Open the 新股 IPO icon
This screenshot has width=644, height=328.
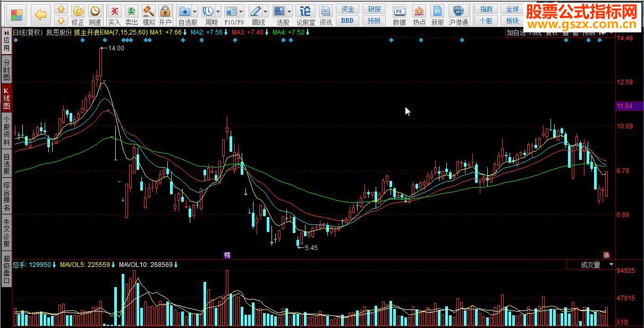click(437, 11)
